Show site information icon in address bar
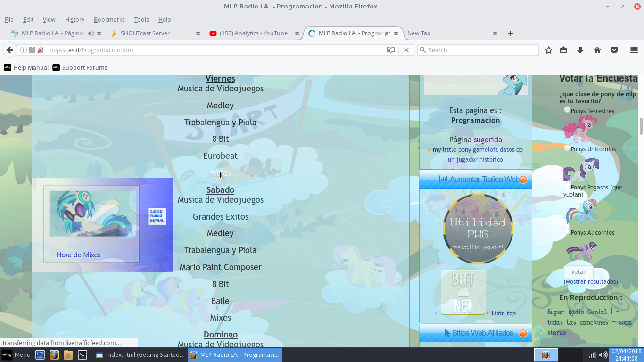The height and width of the screenshot is (362, 644). [23, 50]
